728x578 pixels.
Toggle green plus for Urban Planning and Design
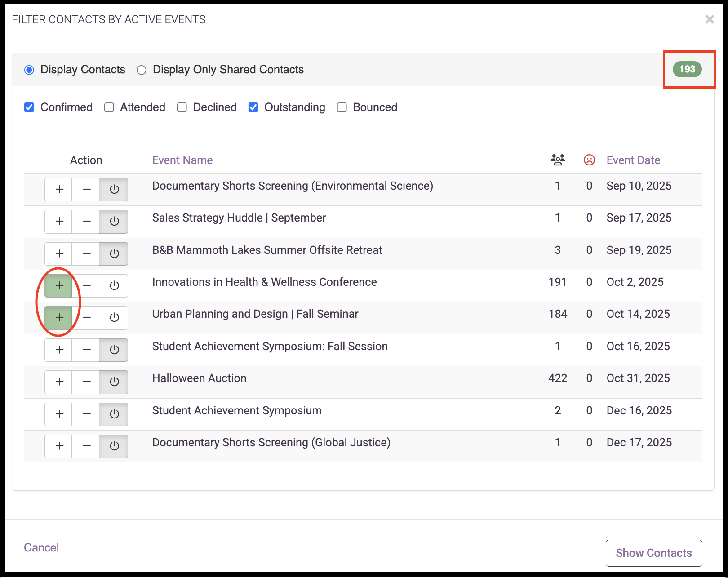(59, 317)
